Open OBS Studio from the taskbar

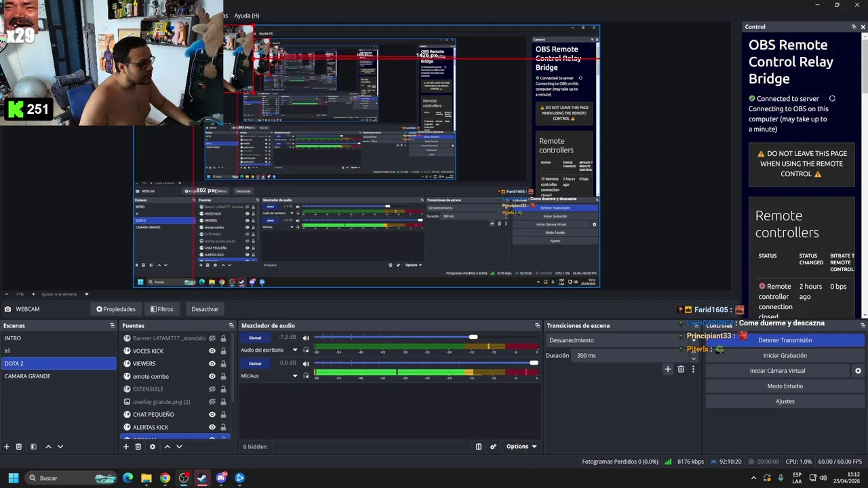tap(184, 478)
